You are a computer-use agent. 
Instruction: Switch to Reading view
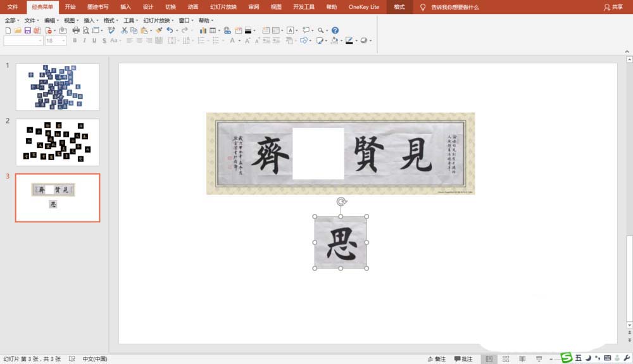coord(522,359)
